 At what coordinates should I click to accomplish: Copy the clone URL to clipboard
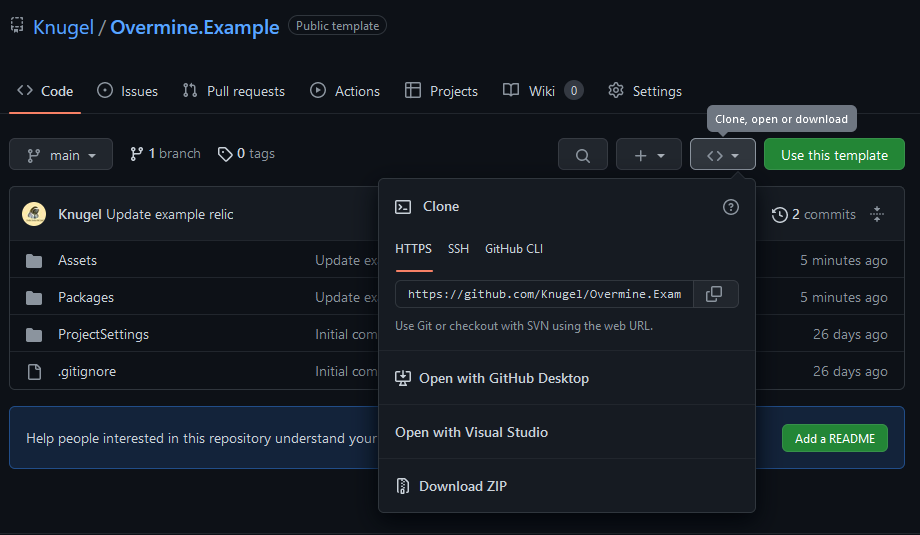[716, 294]
